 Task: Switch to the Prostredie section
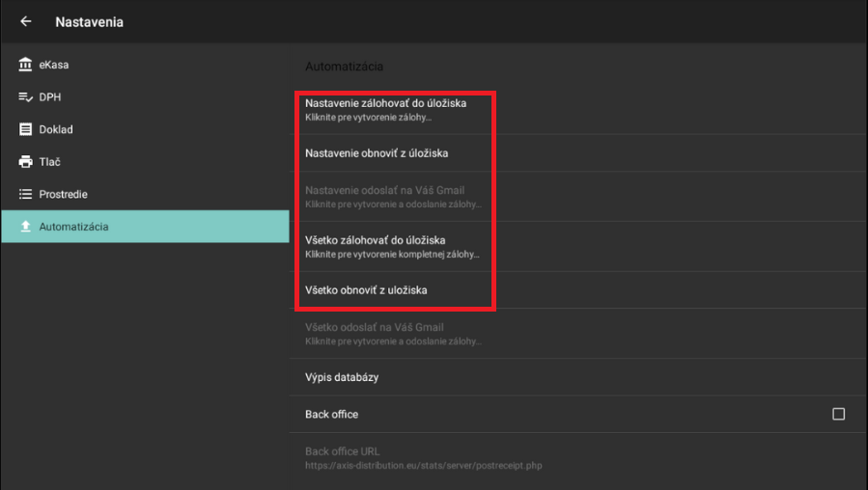tap(63, 194)
